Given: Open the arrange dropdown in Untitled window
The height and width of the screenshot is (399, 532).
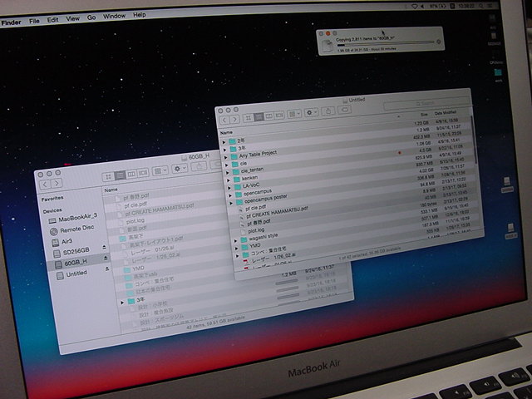Looking at the screenshot, I should click(x=294, y=115).
